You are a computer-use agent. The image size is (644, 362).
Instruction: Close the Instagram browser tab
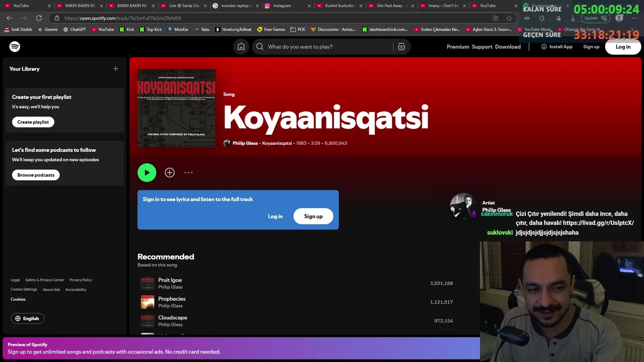tap(309, 6)
